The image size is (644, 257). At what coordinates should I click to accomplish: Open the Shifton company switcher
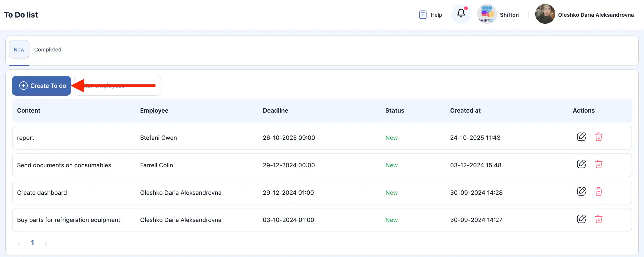(x=498, y=15)
